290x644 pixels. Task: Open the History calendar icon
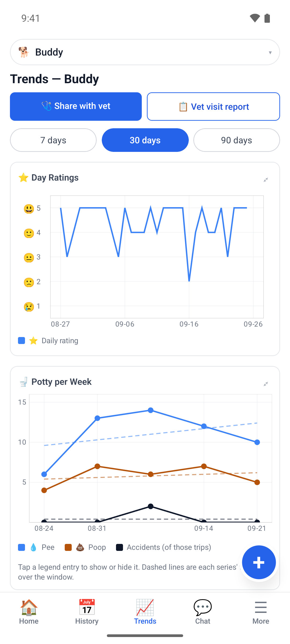(x=87, y=607)
